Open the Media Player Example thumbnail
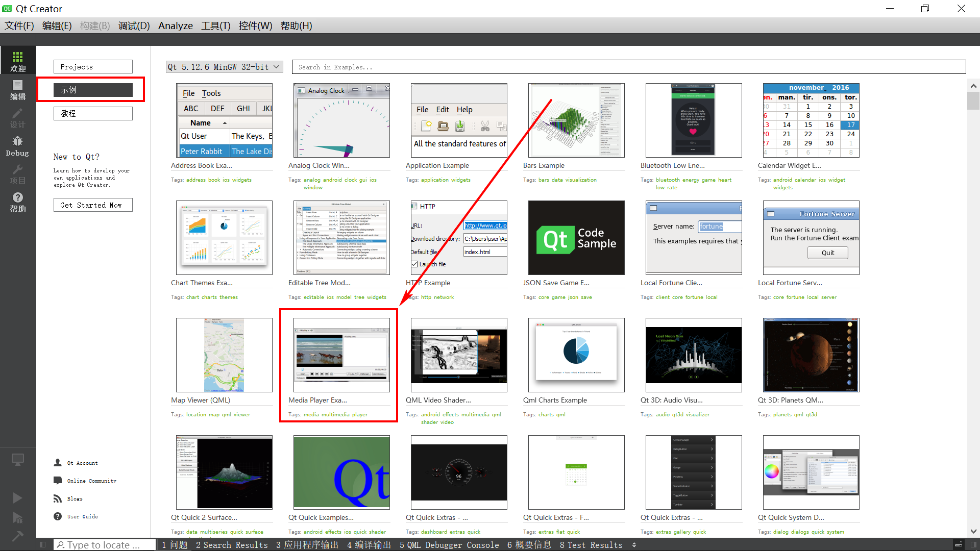Viewport: 980px width, 551px height. [x=341, y=355]
